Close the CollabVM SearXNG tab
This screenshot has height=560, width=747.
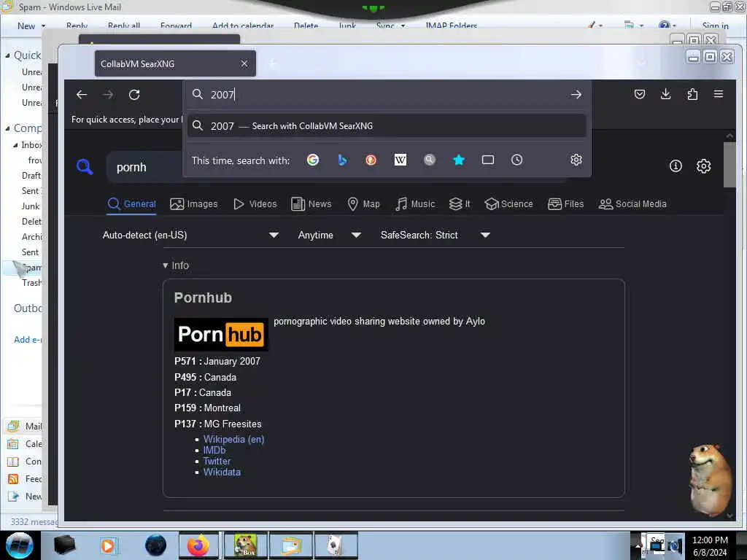click(x=244, y=63)
